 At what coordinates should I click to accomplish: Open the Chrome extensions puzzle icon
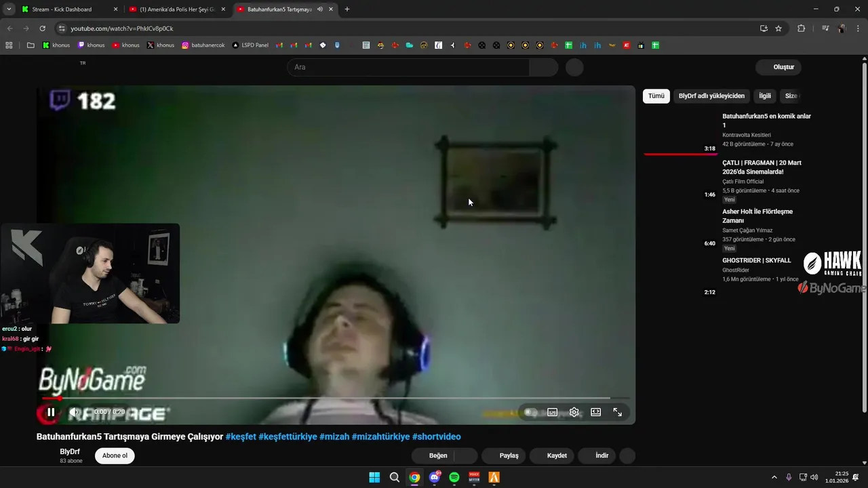pyautogui.click(x=802, y=28)
